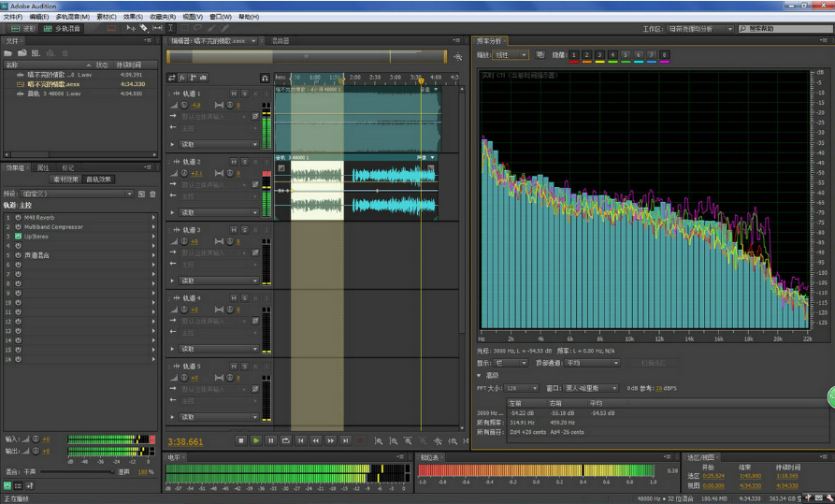This screenshot has width=835, height=504.
Task: Open the 文件(F) menu
Action: pyautogui.click(x=13, y=17)
